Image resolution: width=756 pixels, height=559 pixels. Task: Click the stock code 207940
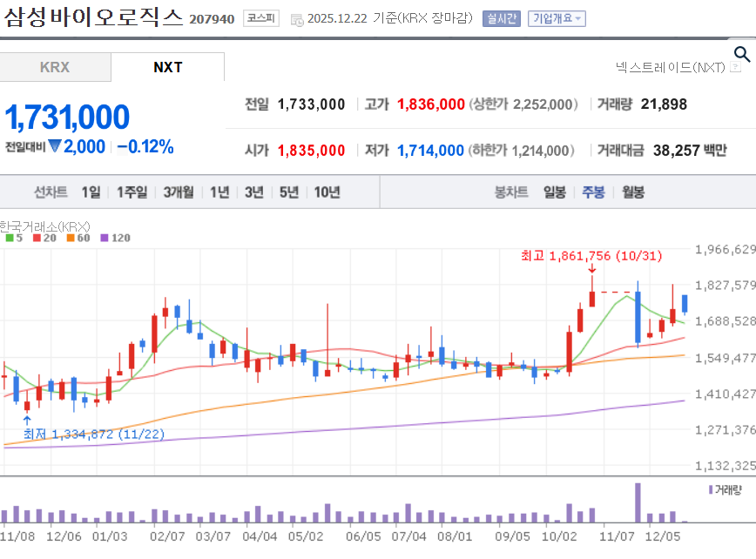click(x=212, y=19)
